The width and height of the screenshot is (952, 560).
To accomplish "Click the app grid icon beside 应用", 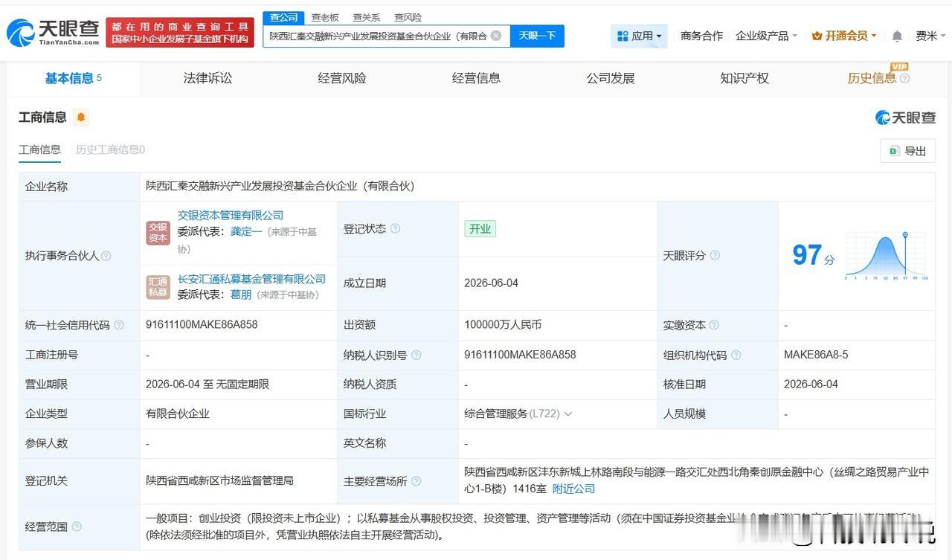I will click(x=623, y=36).
